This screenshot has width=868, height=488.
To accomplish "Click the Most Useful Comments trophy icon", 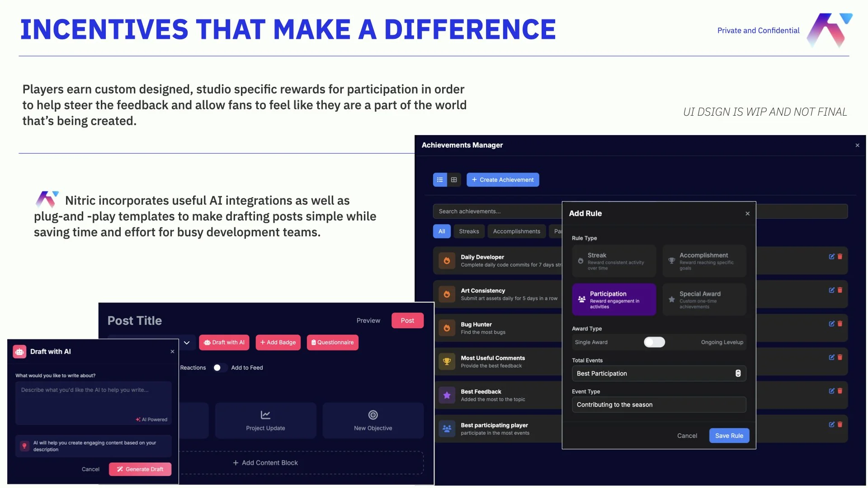I will click(447, 361).
